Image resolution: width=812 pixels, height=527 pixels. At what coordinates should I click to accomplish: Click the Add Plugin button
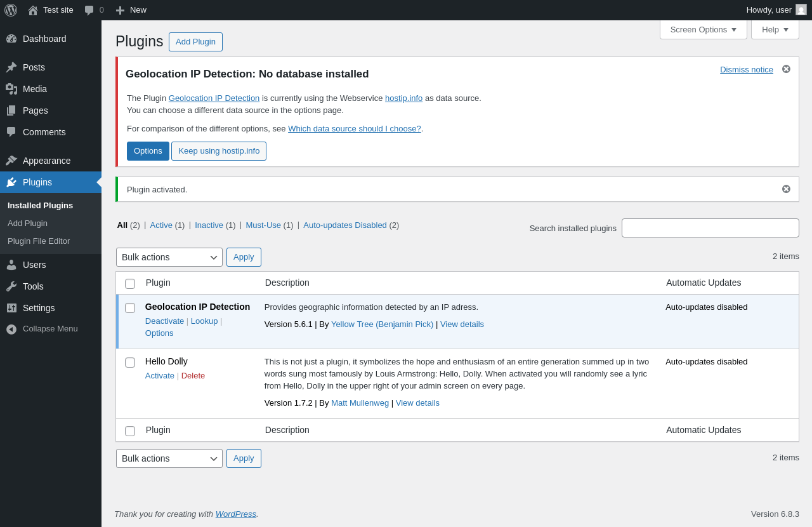[195, 42]
